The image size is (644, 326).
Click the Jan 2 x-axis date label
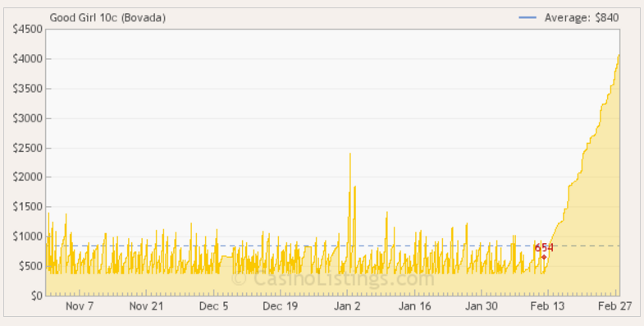348,306
